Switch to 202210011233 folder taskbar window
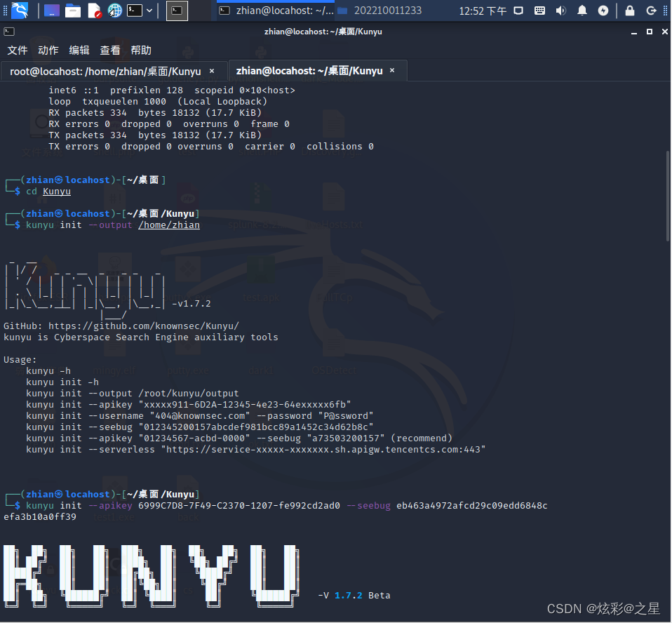 379,11
